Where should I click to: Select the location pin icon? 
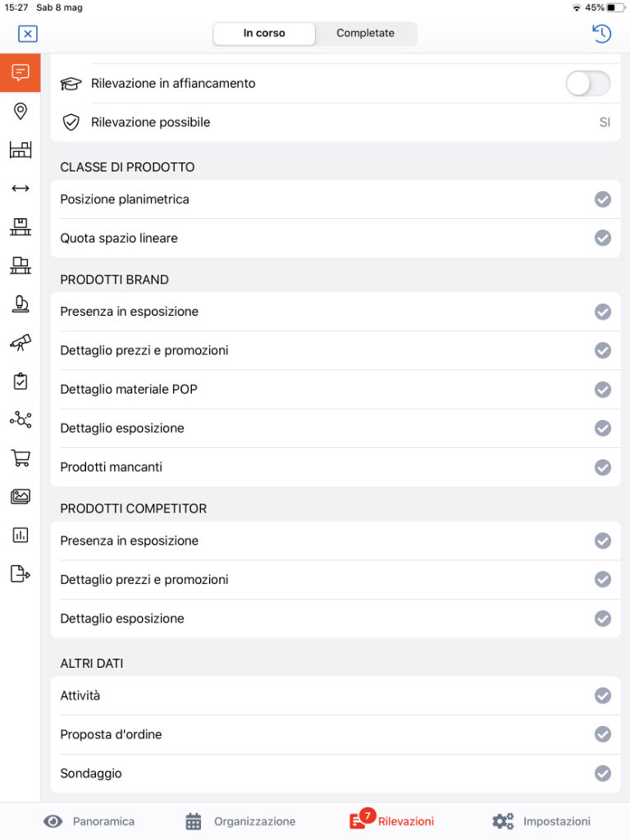(20, 111)
